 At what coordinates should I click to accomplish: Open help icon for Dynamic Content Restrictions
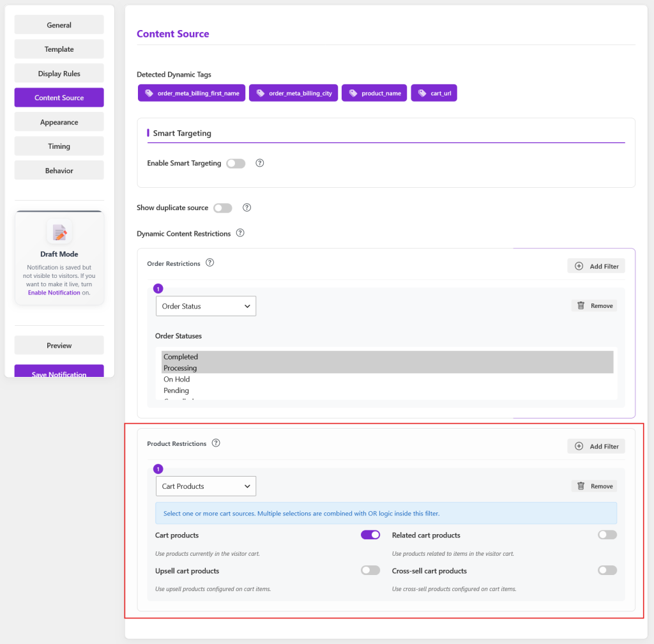pos(240,233)
